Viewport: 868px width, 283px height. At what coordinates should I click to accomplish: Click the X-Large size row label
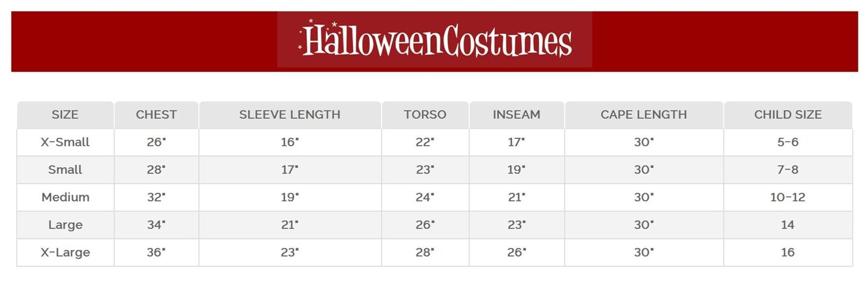(65, 252)
